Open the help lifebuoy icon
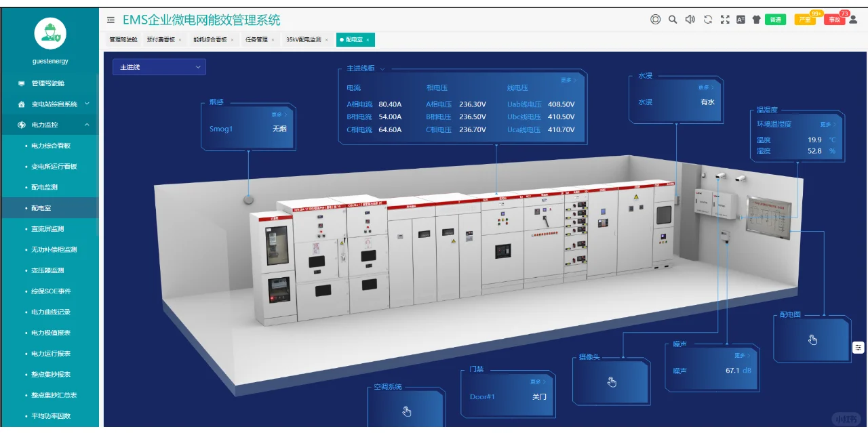The width and height of the screenshot is (868, 433). click(655, 20)
